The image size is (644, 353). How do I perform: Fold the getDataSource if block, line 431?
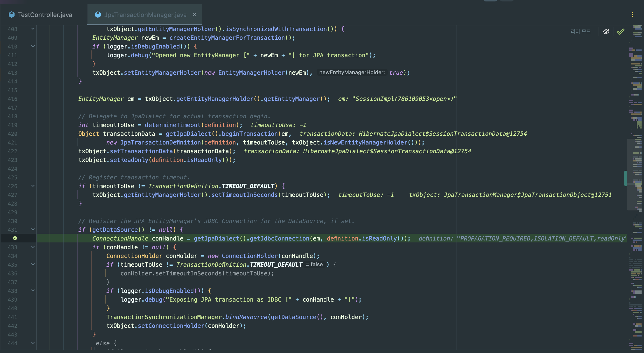coord(33,229)
